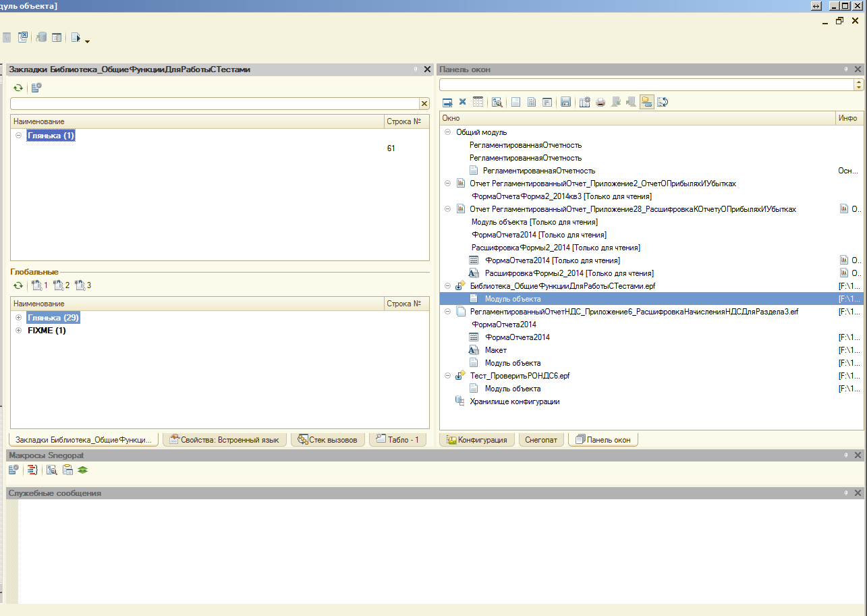The image size is (867, 616).
Task: Select Закладки Библиотека_ОбщиеФункци... tab
Action: (84, 440)
